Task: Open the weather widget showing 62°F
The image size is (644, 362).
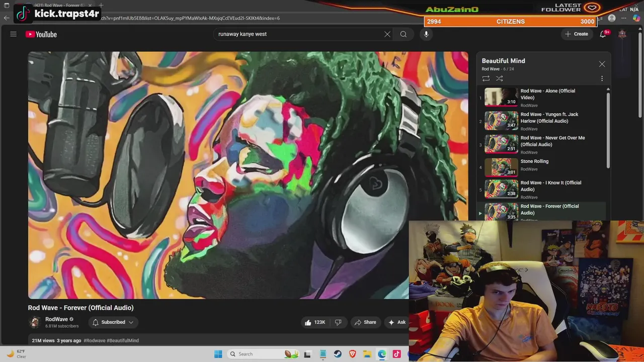Action: pos(16,354)
